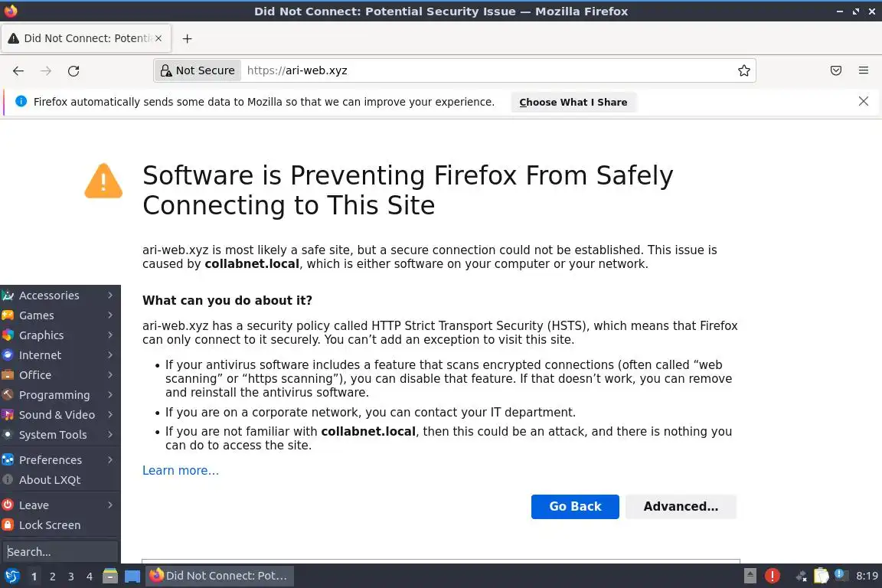Open the Save to Pocket icon
882x588 pixels.
[836, 71]
